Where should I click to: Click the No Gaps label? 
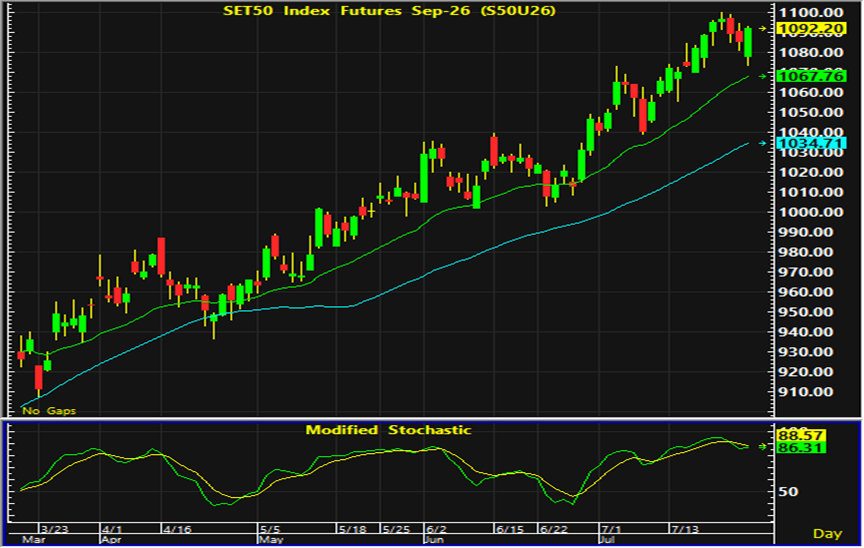[x=48, y=411]
